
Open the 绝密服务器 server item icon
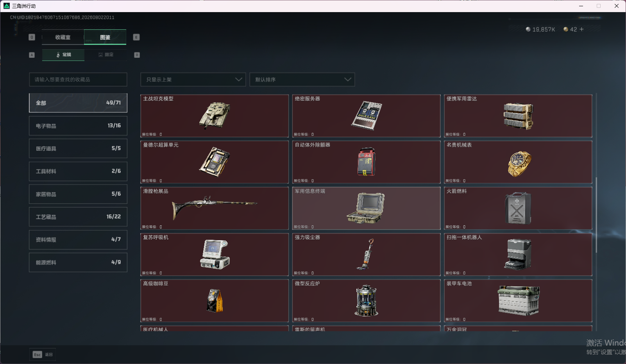pos(367,115)
